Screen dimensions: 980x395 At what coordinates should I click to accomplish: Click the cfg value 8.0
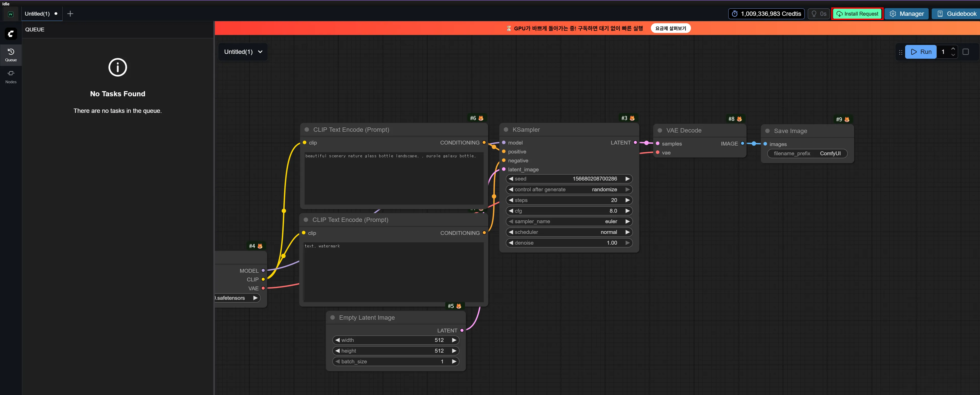[613, 211]
